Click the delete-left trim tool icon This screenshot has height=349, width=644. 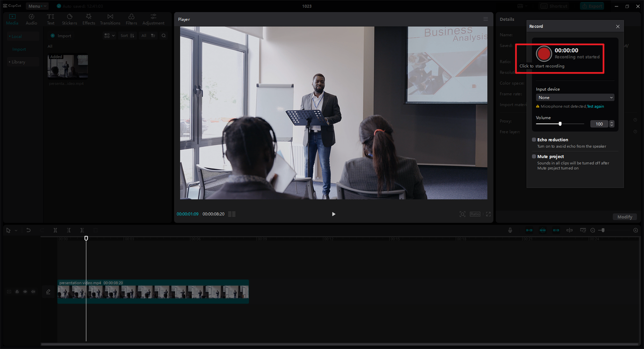click(x=69, y=230)
